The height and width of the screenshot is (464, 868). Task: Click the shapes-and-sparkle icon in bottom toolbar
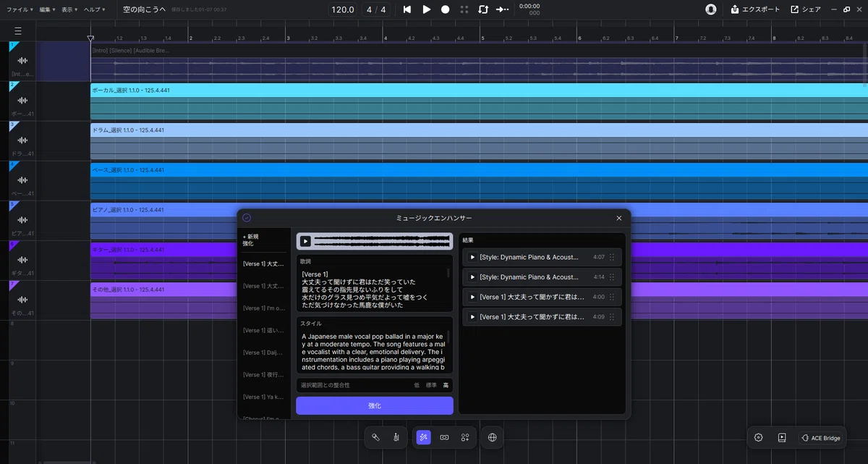pyautogui.click(x=465, y=437)
